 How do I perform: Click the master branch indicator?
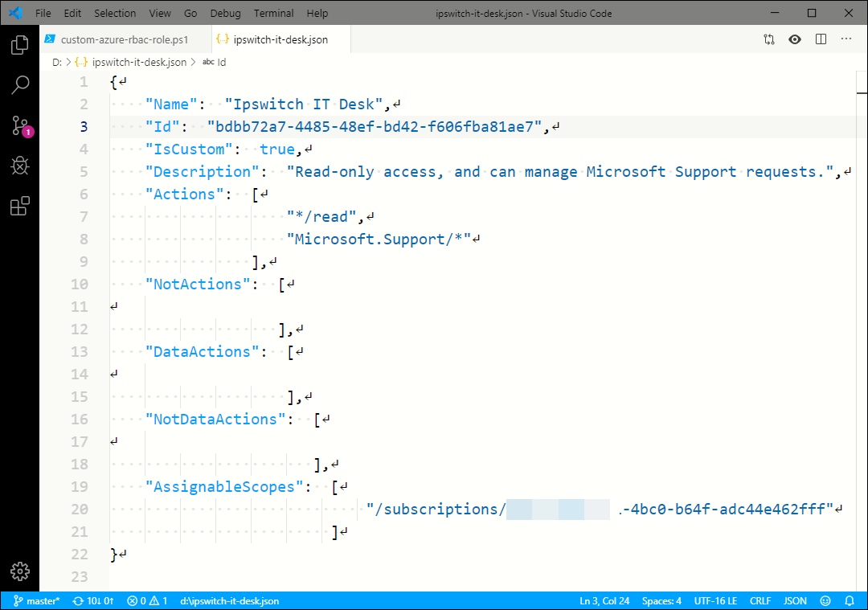coord(36,600)
